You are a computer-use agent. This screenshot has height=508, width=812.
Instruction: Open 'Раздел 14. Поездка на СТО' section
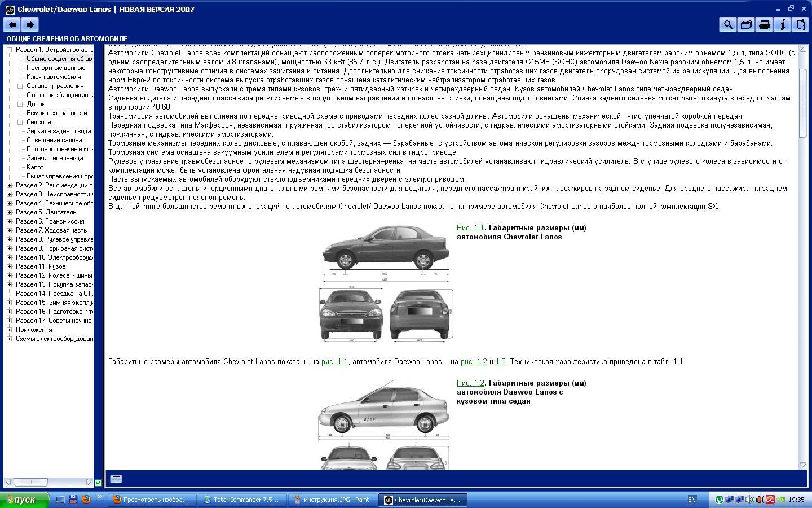pyautogui.click(x=54, y=294)
